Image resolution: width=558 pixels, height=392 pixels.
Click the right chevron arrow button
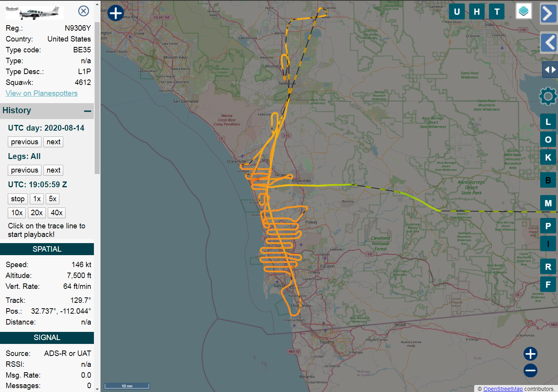click(548, 14)
